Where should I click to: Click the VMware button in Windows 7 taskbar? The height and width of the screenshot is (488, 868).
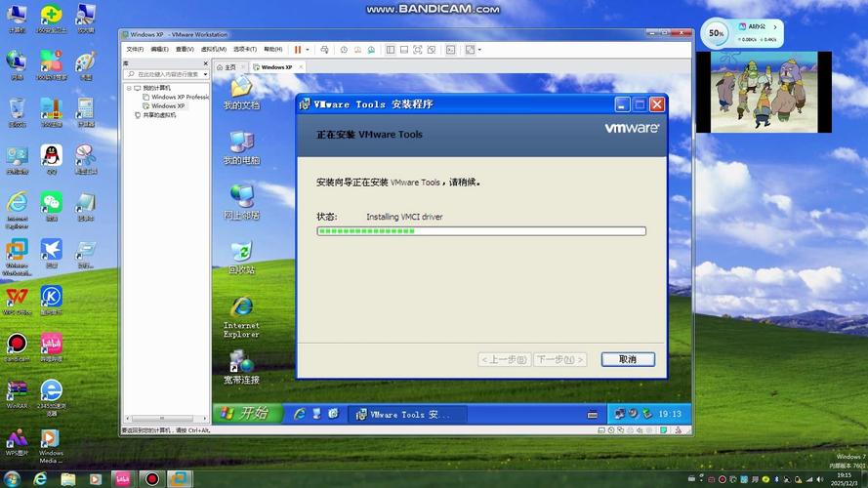180,478
